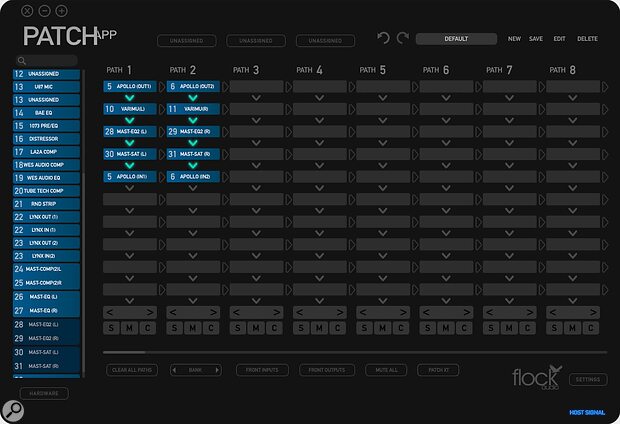Click green chevron below VARIMU(R) in Path 2
Screen dimensions: 620x424
pyautogui.click(x=193, y=120)
